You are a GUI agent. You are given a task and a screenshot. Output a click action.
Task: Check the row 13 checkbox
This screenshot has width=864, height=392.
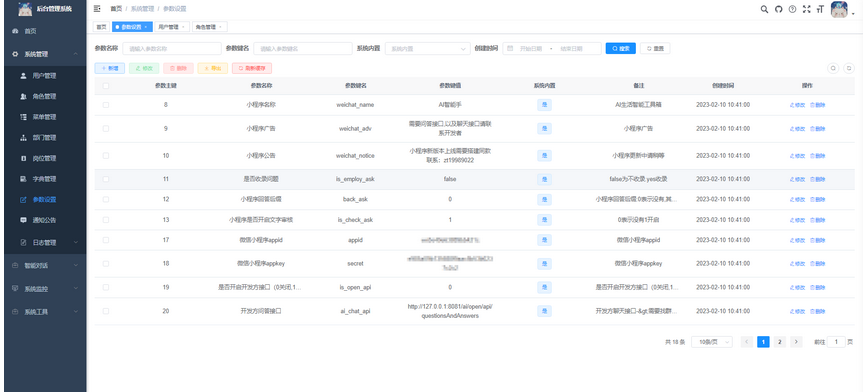pos(106,219)
